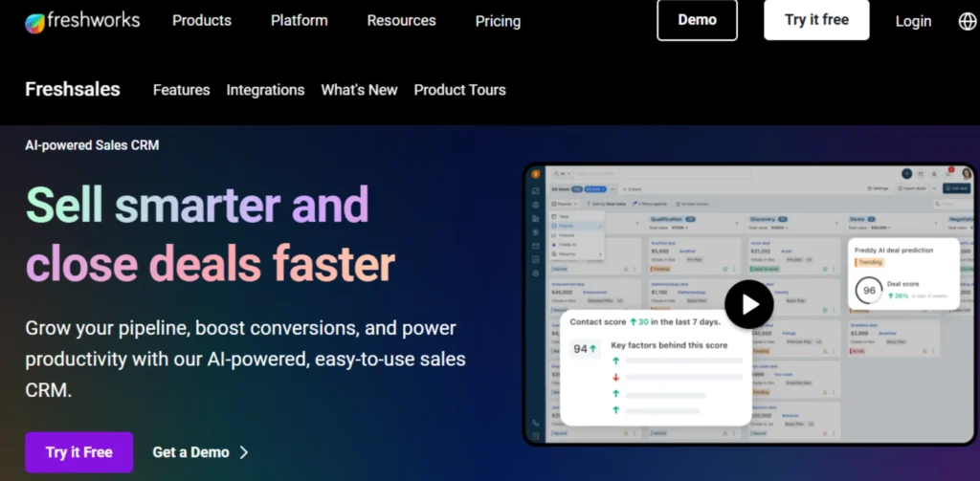This screenshot has height=481, width=980.
Task: Open the Platform menu
Action: 300,21
